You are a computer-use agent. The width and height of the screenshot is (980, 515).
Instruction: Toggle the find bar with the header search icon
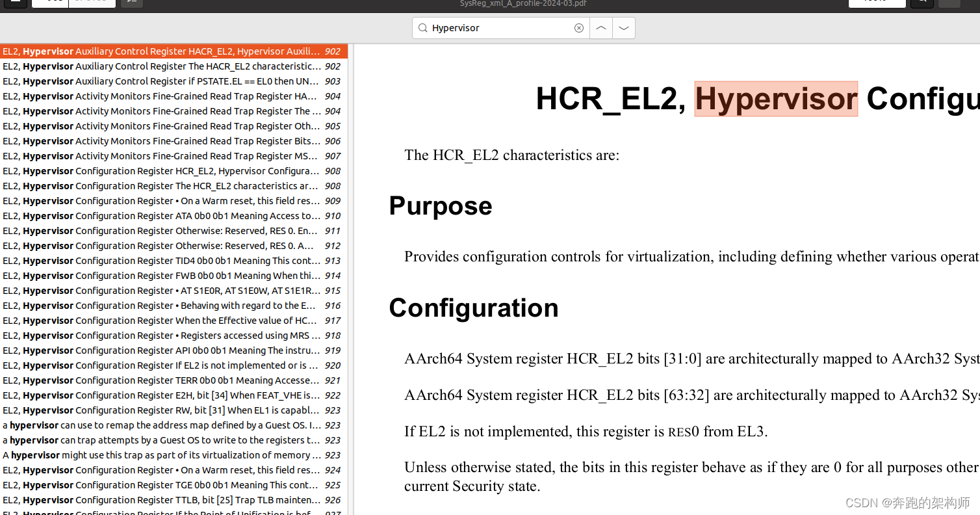922,3
